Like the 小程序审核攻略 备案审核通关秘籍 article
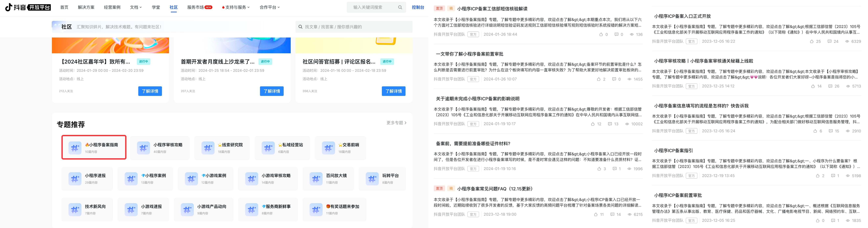The image size is (868, 228). click(x=813, y=86)
